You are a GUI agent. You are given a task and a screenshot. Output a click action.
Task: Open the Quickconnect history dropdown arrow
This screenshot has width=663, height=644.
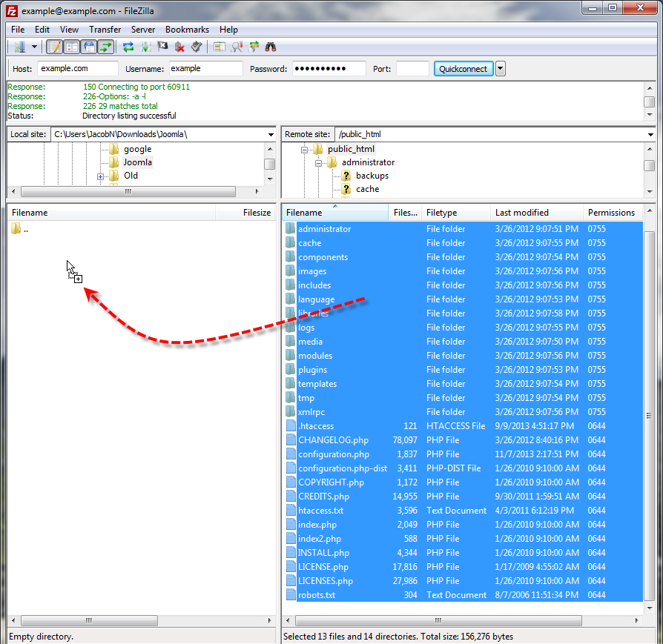pyautogui.click(x=501, y=69)
